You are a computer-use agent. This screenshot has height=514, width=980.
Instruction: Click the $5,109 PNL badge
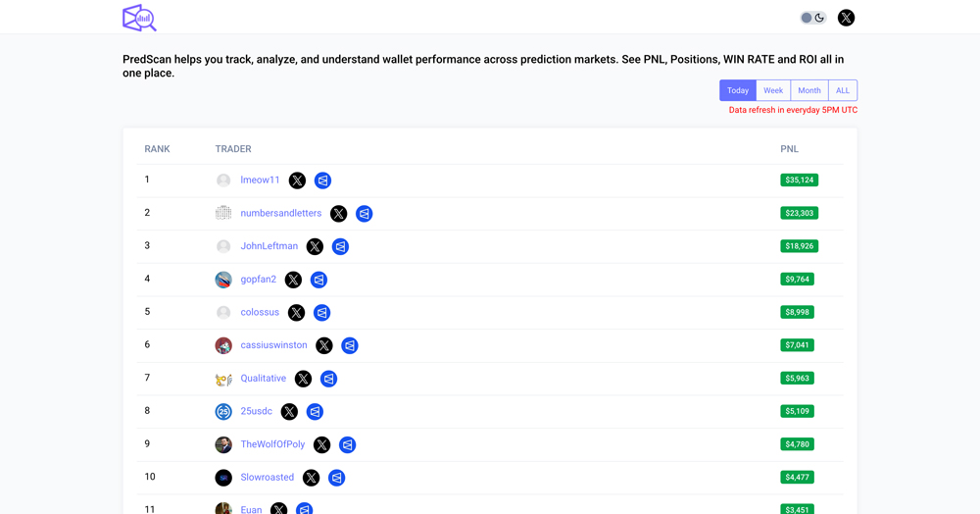click(x=797, y=411)
